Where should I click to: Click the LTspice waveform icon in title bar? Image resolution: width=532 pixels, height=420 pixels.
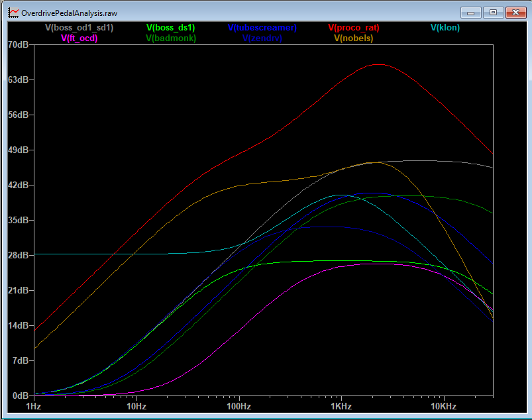[13, 13]
